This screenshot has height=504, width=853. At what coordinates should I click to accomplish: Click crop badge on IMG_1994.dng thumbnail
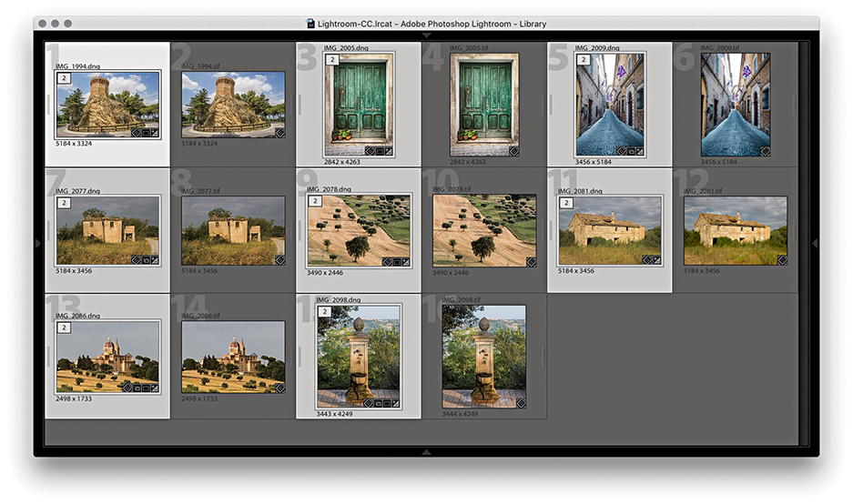point(145,133)
